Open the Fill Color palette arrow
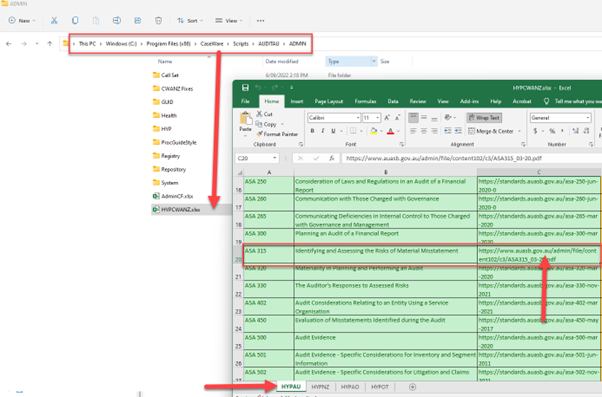Viewport: 602px width, 397px height. (381, 131)
